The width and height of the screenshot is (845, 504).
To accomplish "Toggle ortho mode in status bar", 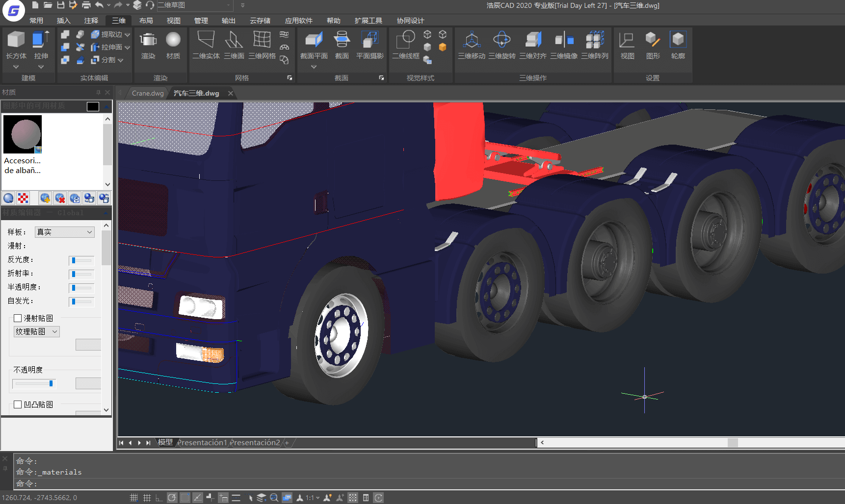I will point(159,498).
